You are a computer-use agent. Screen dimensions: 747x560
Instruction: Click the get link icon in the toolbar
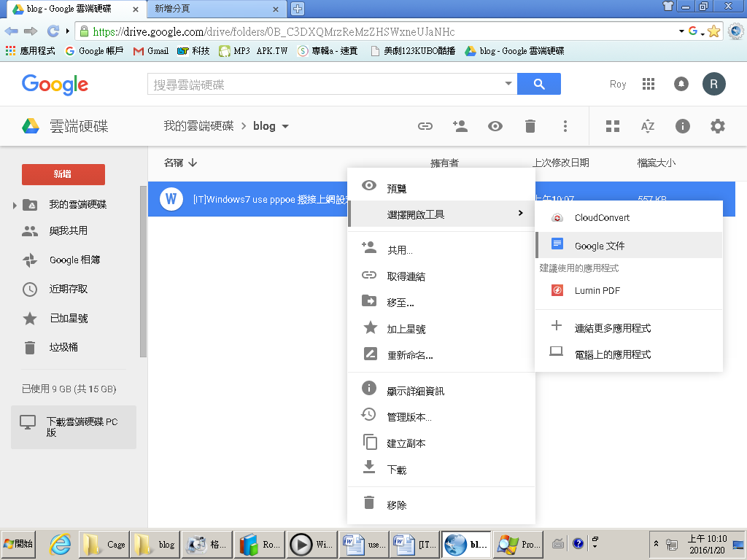pos(425,126)
